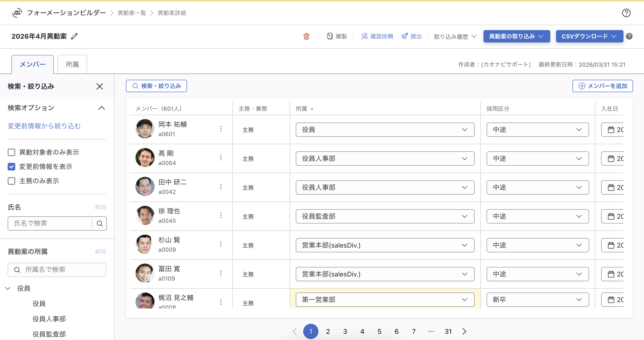644x340 pixels.
Task: Enable 異動対象者のみ表示 checkbox
Action: point(11,152)
